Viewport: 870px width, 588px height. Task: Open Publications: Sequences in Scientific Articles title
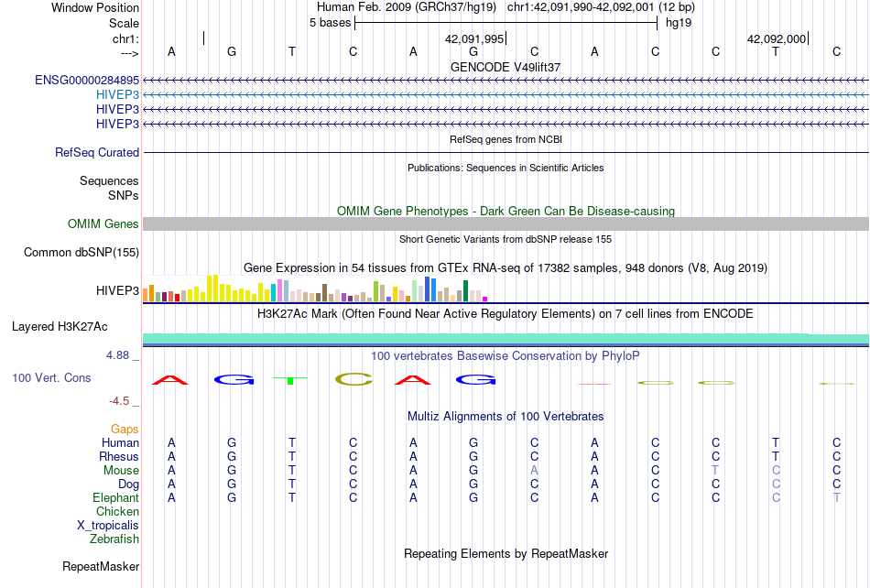pos(506,168)
